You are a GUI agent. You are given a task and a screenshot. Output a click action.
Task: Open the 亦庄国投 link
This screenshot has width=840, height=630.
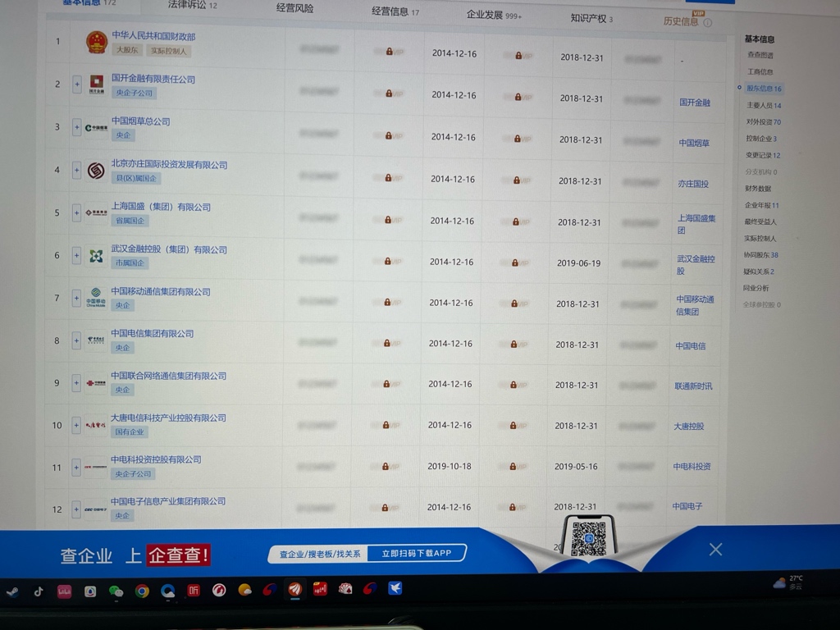click(x=693, y=184)
